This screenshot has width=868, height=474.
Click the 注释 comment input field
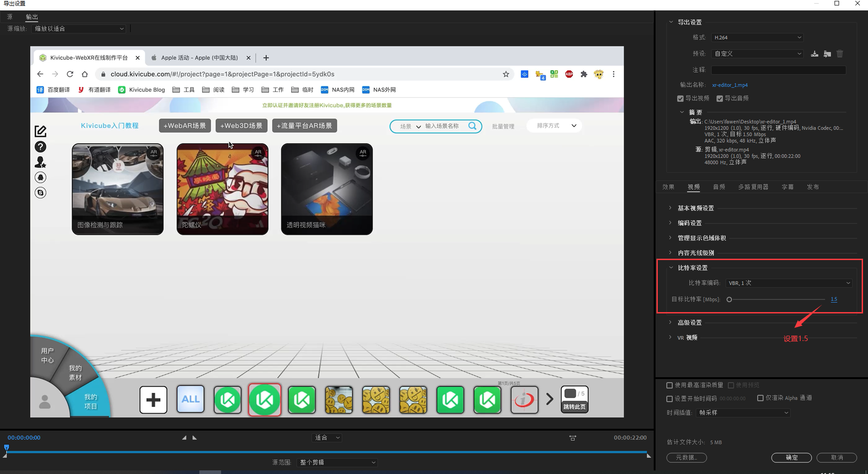(x=778, y=70)
